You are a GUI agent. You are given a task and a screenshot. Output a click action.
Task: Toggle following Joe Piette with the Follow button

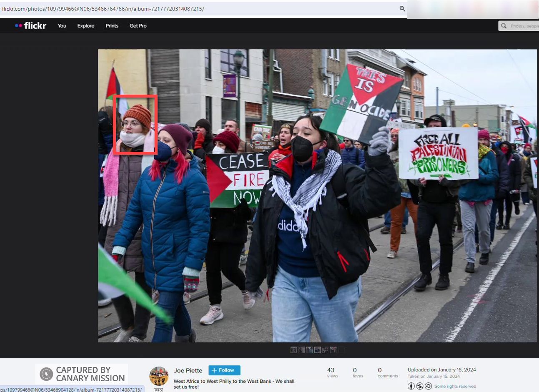coord(224,370)
